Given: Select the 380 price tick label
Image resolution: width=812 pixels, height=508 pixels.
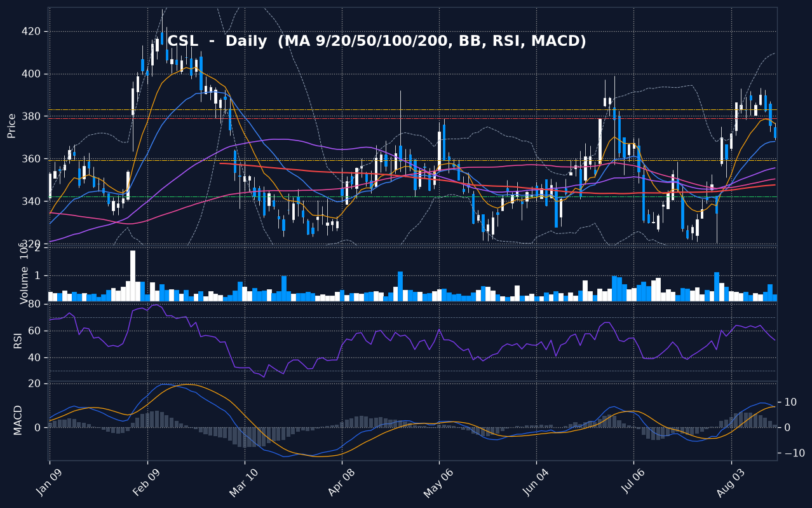Looking at the screenshot, I should click(32, 116).
